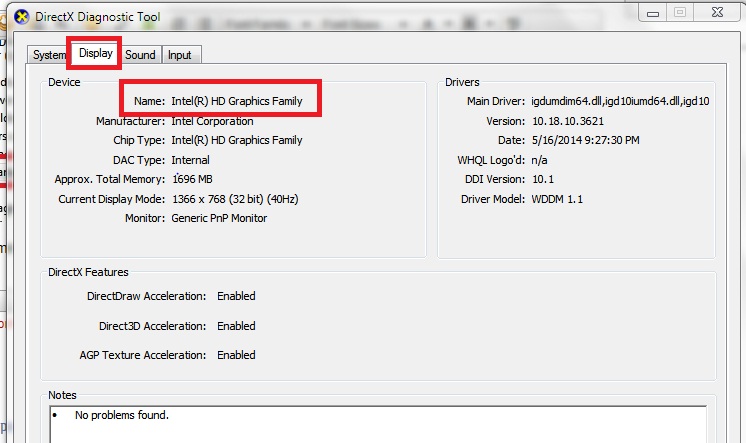Click the AGP Texture Acceleration Enabled status

click(x=236, y=355)
